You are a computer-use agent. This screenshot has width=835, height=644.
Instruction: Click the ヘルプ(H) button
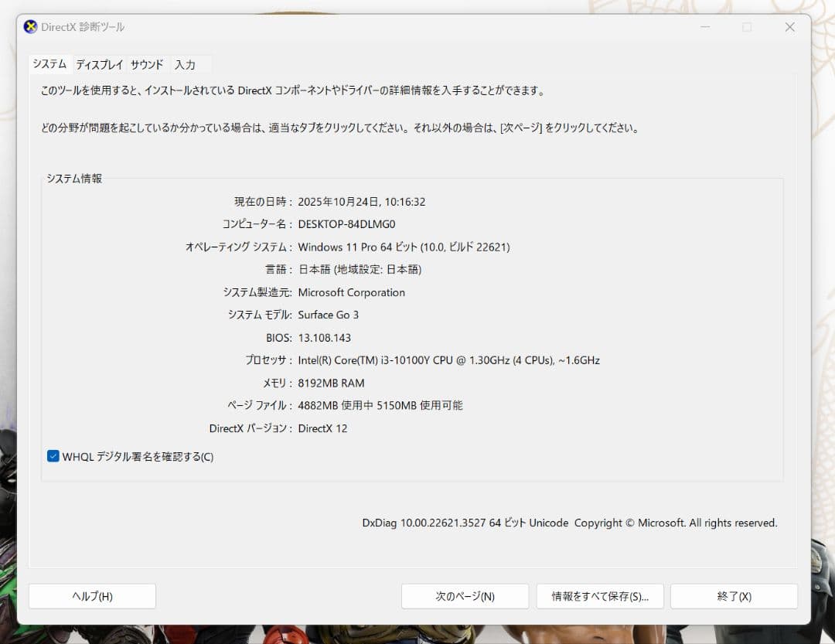click(x=92, y=595)
